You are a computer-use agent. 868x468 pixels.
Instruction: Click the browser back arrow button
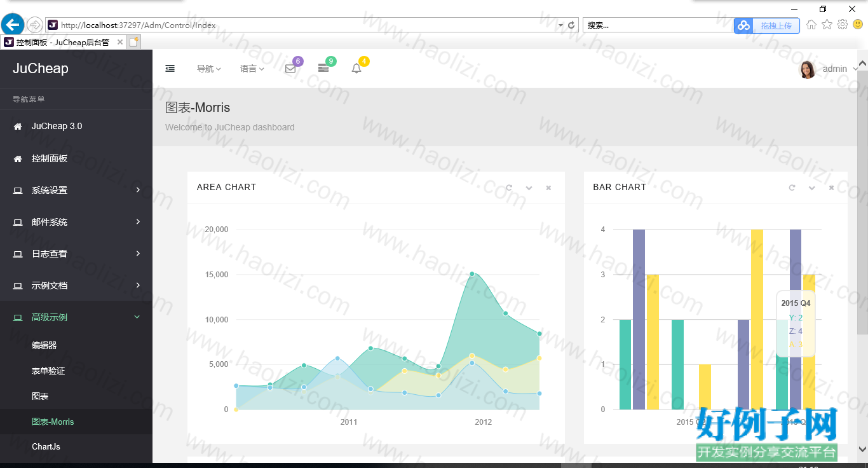pos(13,25)
